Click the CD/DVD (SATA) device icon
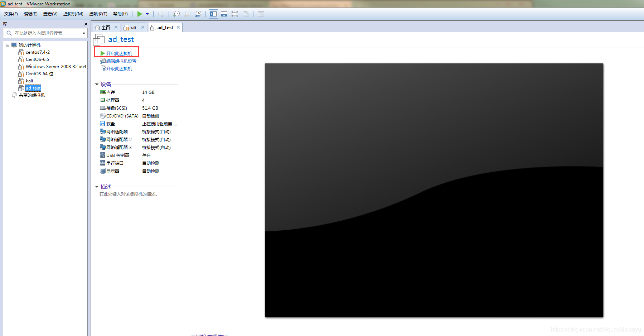 pyautogui.click(x=103, y=116)
